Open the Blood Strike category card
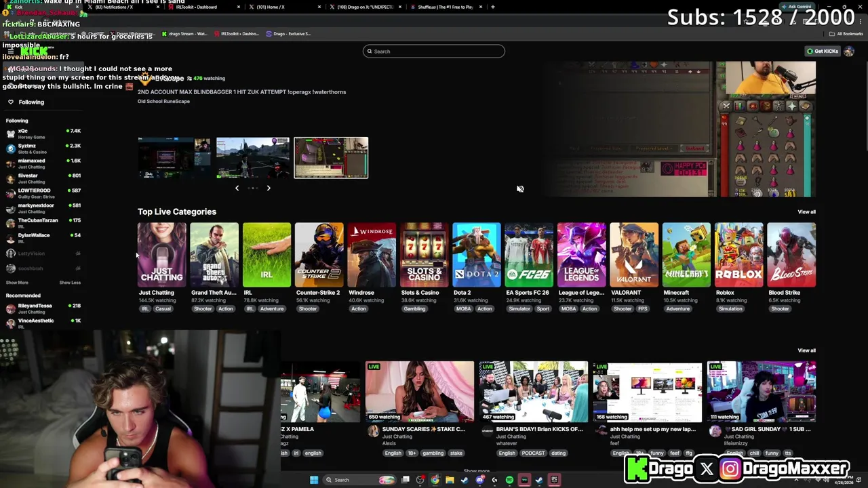Screen dimensions: 868x488 [791, 255]
